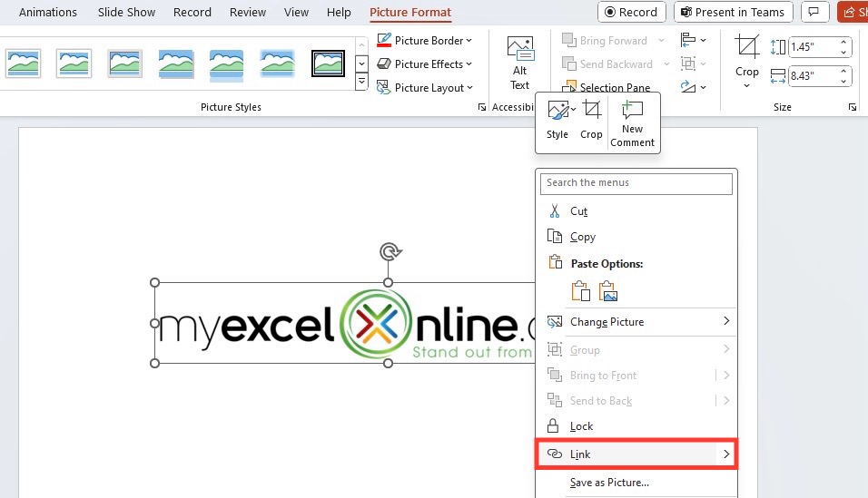Click top-left resize handle of picture
Screen dimensions: 868x498
coord(155,283)
